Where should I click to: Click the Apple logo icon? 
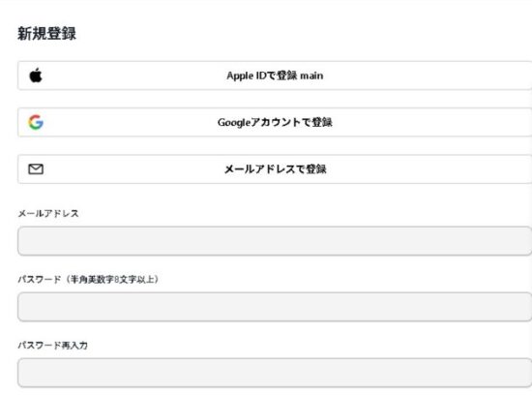[36, 76]
